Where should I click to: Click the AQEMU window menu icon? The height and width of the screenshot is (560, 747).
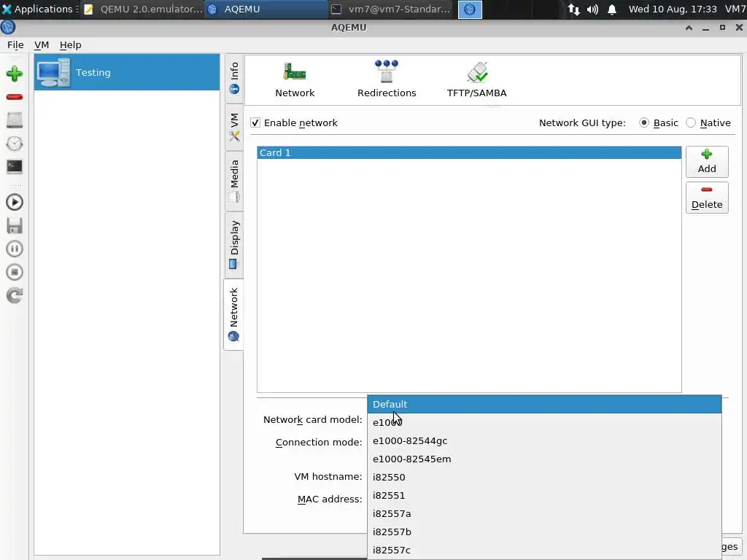[8, 28]
